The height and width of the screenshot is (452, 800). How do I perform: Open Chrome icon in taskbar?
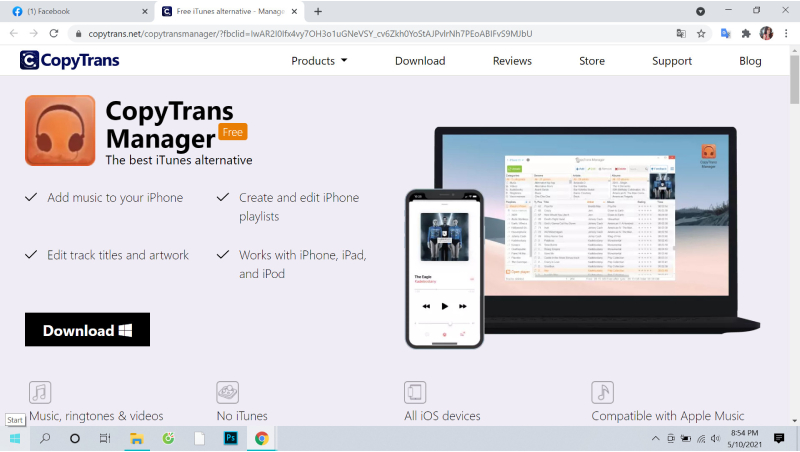262,438
